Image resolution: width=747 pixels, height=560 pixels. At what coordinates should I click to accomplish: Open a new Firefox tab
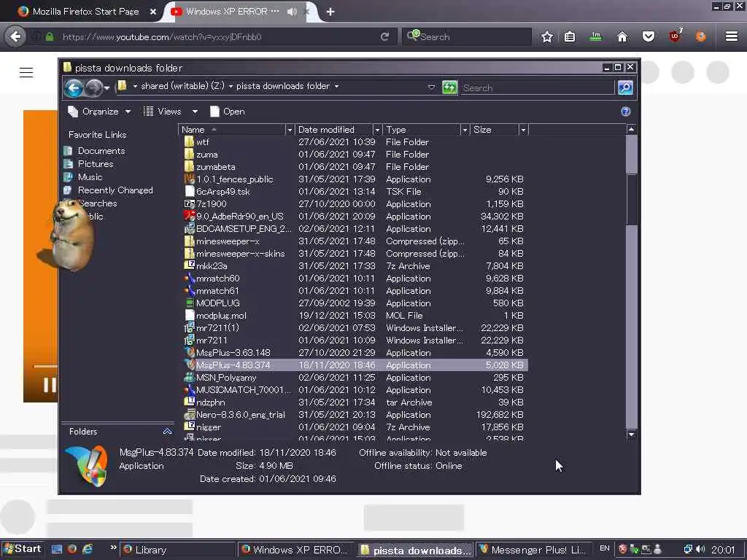pyautogui.click(x=330, y=12)
